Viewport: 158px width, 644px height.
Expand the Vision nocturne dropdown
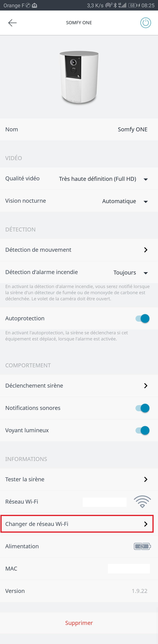(145, 201)
